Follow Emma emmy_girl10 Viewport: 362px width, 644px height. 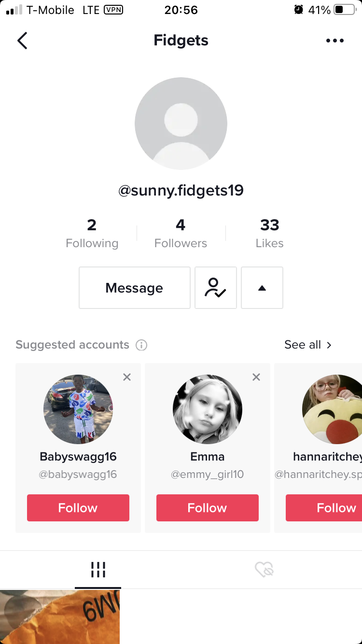[x=208, y=508]
